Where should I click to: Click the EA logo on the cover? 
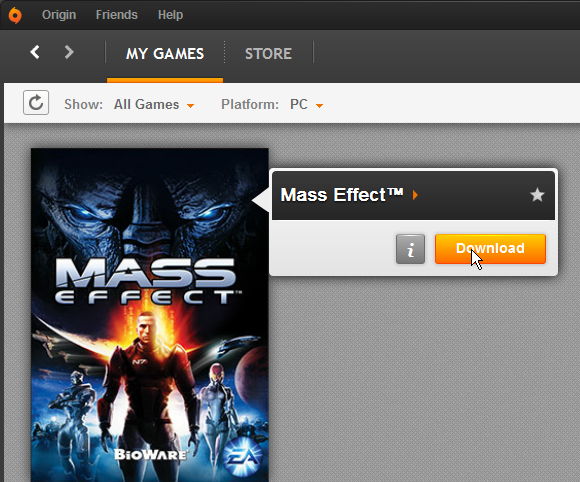tap(242, 457)
